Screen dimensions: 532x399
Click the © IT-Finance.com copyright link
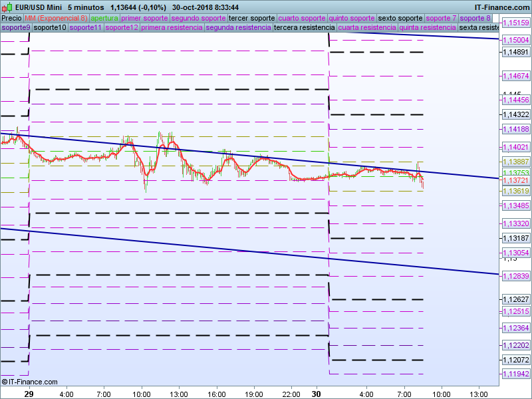click(x=30, y=382)
